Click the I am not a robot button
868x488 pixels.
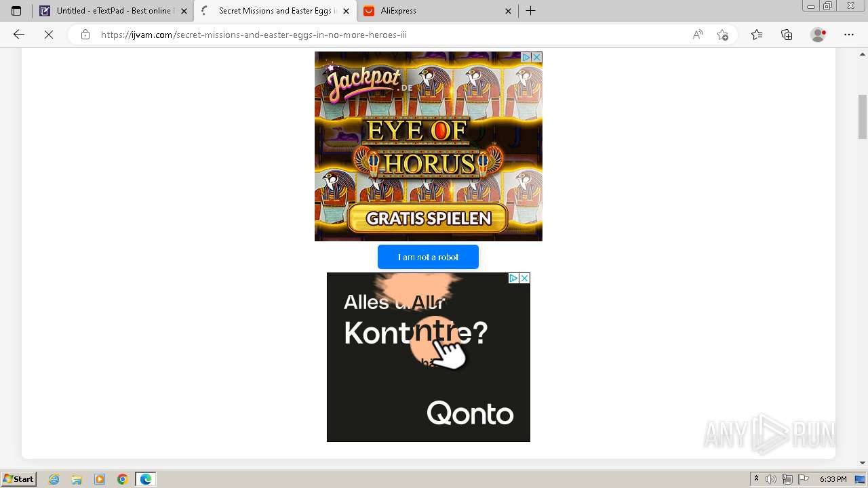[428, 257]
